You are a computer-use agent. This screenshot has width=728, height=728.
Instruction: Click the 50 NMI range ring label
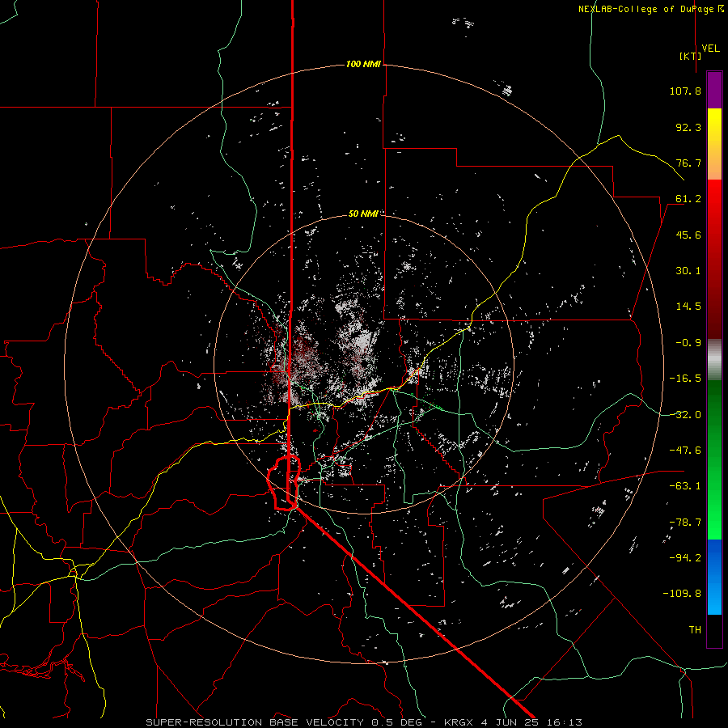click(x=363, y=214)
